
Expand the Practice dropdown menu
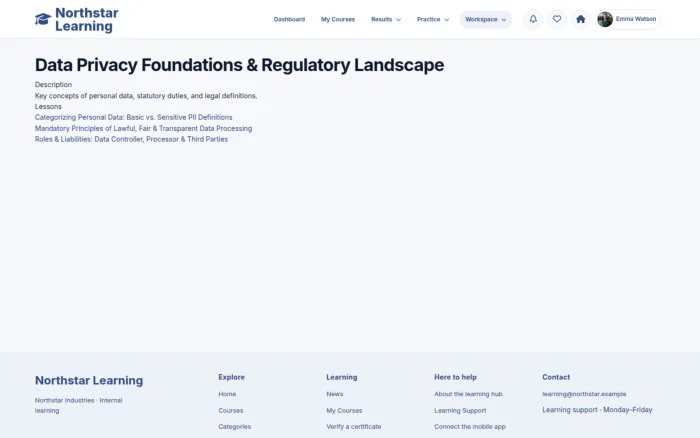point(433,19)
